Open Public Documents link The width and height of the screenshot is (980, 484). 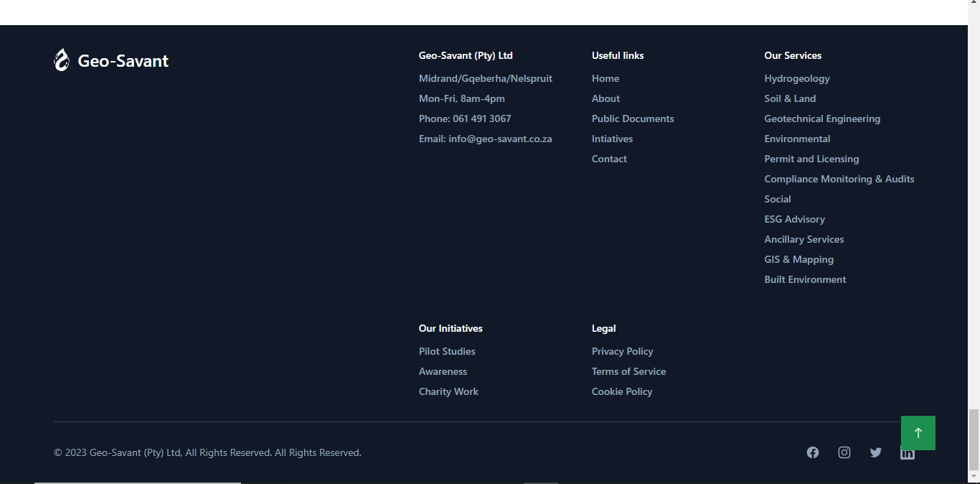point(632,118)
